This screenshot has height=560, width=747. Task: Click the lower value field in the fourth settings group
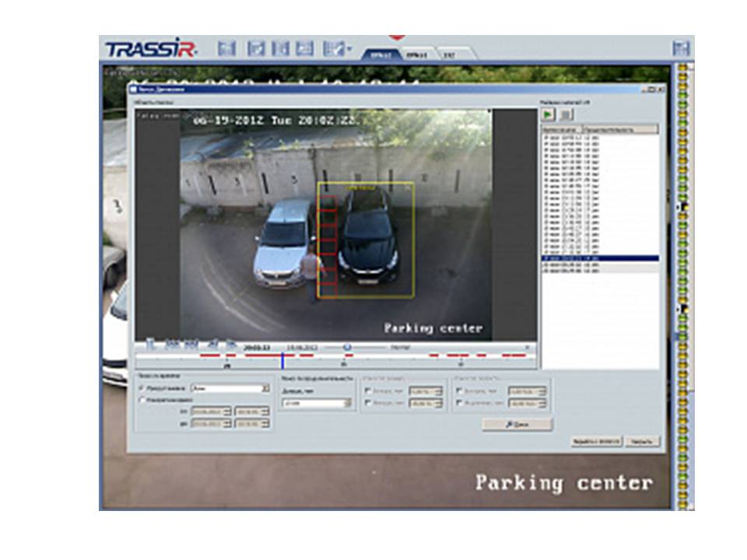pos(527,404)
